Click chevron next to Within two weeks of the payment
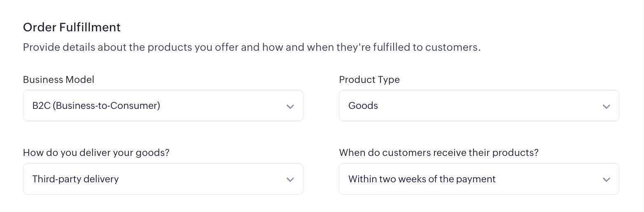 click(x=606, y=179)
